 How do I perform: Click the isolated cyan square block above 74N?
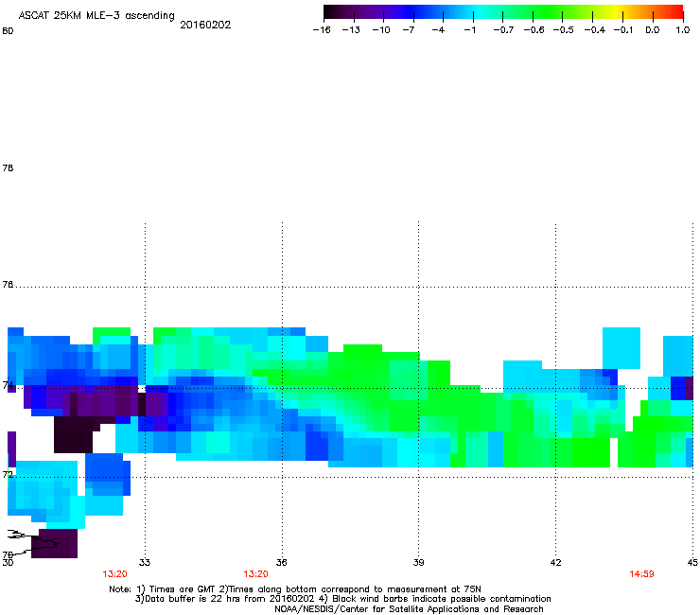pyautogui.click(x=621, y=348)
